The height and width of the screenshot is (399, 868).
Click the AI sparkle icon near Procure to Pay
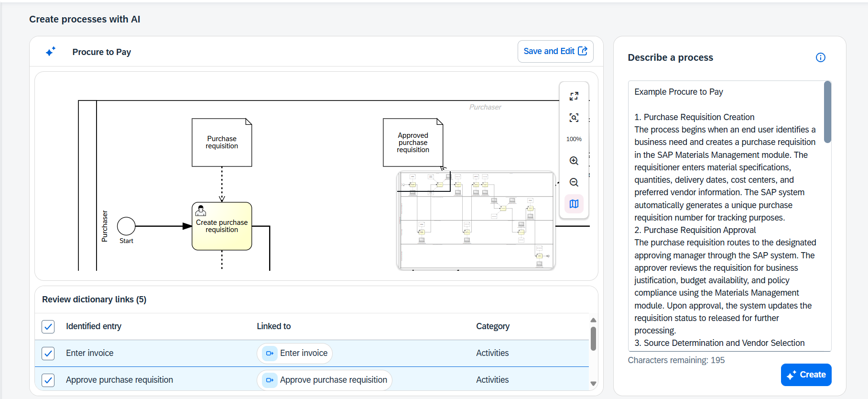(x=51, y=52)
